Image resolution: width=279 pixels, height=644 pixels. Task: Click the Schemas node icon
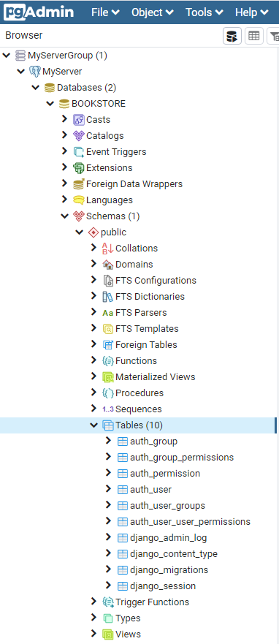(79, 216)
